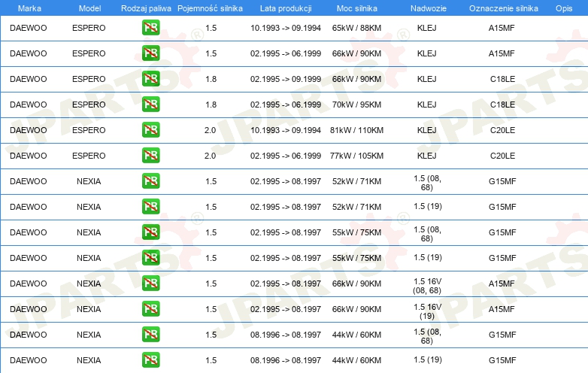This screenshot has width=588, height=373.
Task: Click the Moc silnika column header
Action: point(356,8)
